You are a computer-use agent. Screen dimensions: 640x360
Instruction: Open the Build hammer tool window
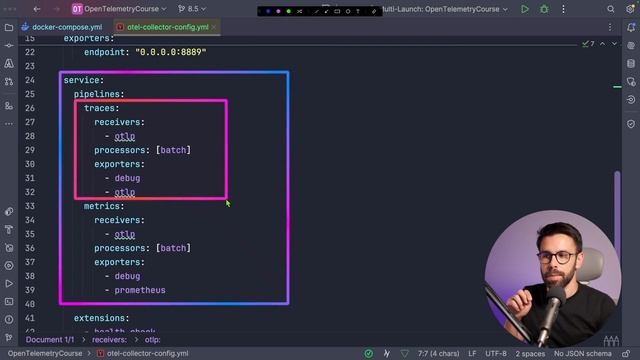9,229
